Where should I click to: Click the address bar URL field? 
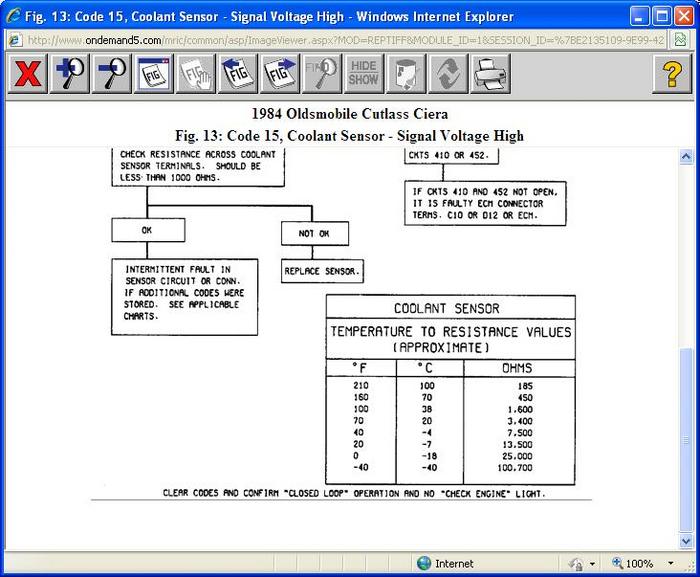[346, 40]
